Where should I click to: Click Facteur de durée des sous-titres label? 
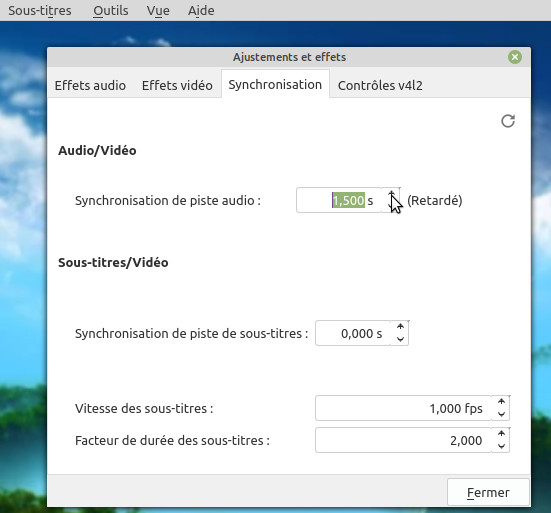172,440
